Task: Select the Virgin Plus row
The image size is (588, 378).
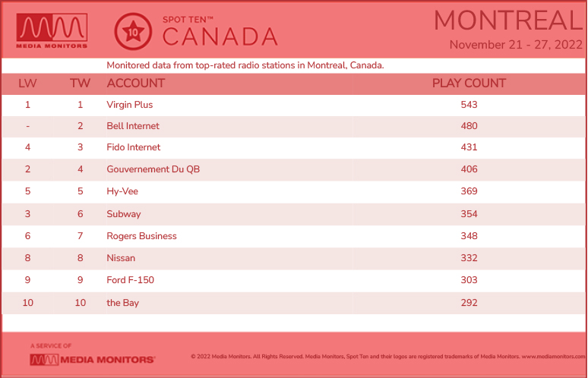Action: tap(294, 105)
